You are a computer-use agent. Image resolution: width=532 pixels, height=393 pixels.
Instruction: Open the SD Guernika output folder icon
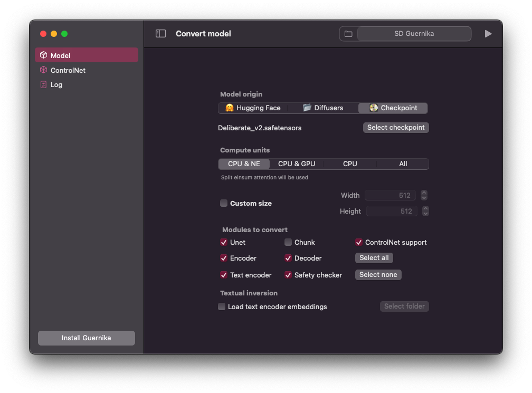pyautogui.click(x=348, y=33)
